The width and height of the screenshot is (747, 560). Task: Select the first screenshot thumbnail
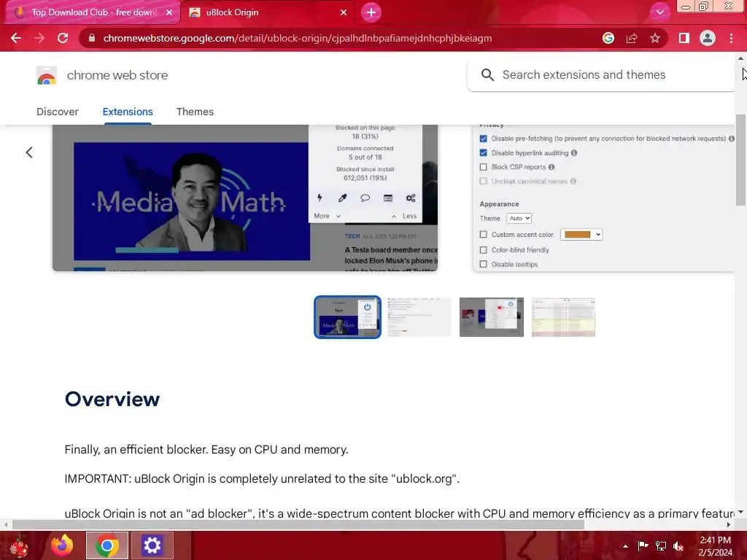pyautogui.click(x=347, y=317)
